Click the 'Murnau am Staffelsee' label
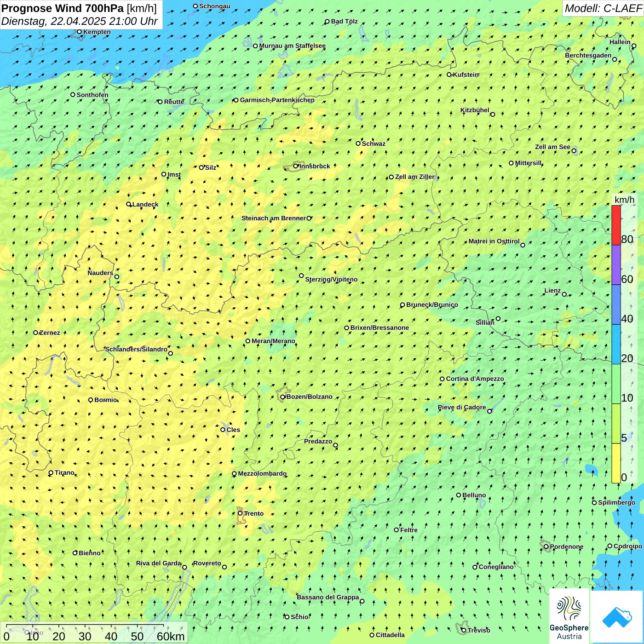 pyautogui.click(x=292, y=46)
